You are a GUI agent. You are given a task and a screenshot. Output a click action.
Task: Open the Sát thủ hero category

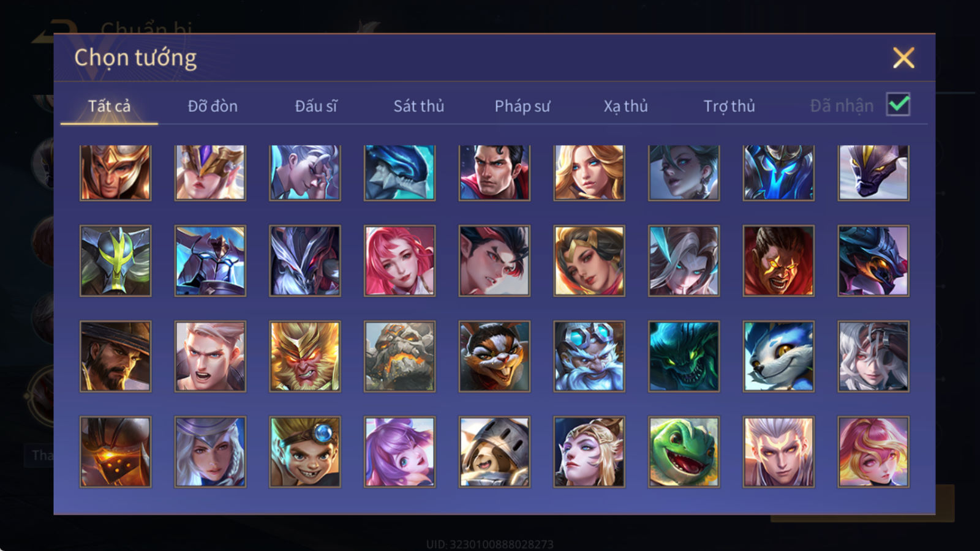(x=418, y=106)
